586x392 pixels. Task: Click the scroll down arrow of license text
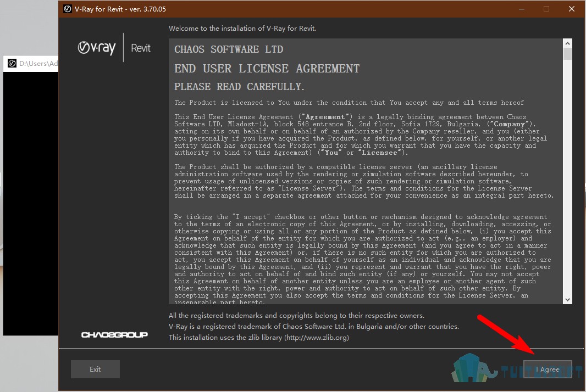pos(568,299)
